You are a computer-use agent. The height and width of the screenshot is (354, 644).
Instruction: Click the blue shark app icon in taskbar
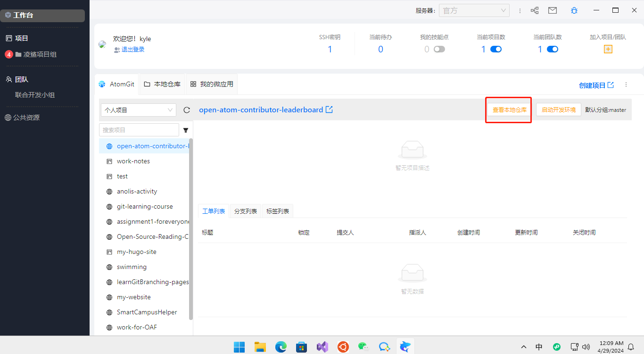click(x=405, y=347)
